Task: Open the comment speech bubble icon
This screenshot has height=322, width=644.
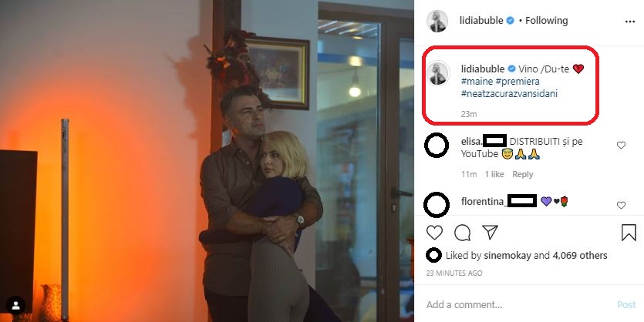Action: (462, 233)
